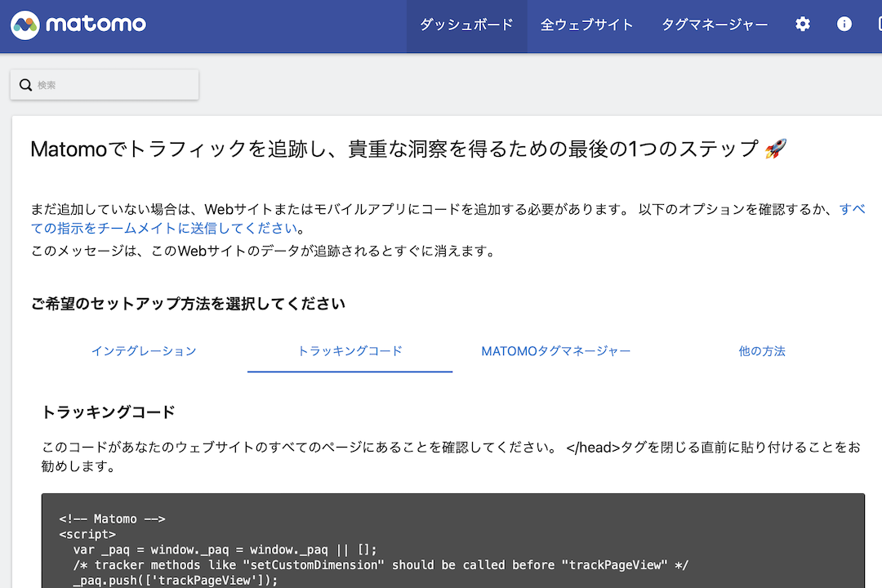Click the rocket emoji in the title
This screenshot has height=588, width=882.
pos(776,149)
